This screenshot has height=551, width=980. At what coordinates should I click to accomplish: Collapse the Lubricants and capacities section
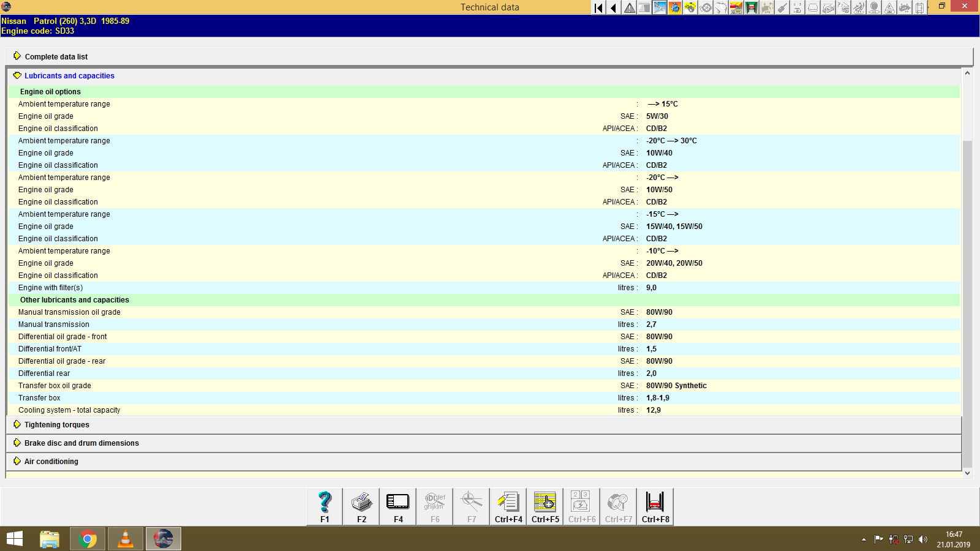(69, 75)
